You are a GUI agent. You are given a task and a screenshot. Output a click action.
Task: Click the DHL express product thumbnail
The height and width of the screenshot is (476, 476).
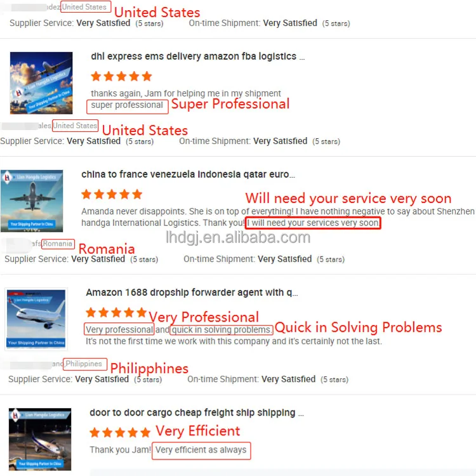(x=41, y=83)
